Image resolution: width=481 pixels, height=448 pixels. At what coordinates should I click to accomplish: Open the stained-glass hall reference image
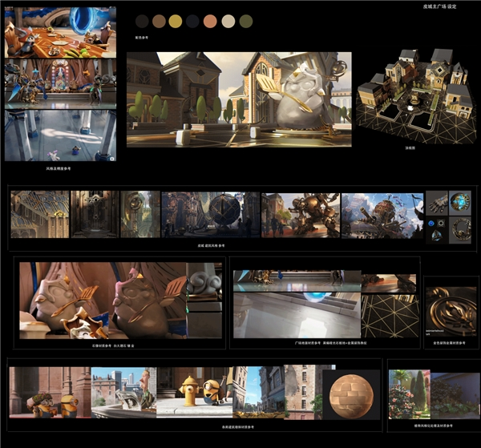point(60,83)
